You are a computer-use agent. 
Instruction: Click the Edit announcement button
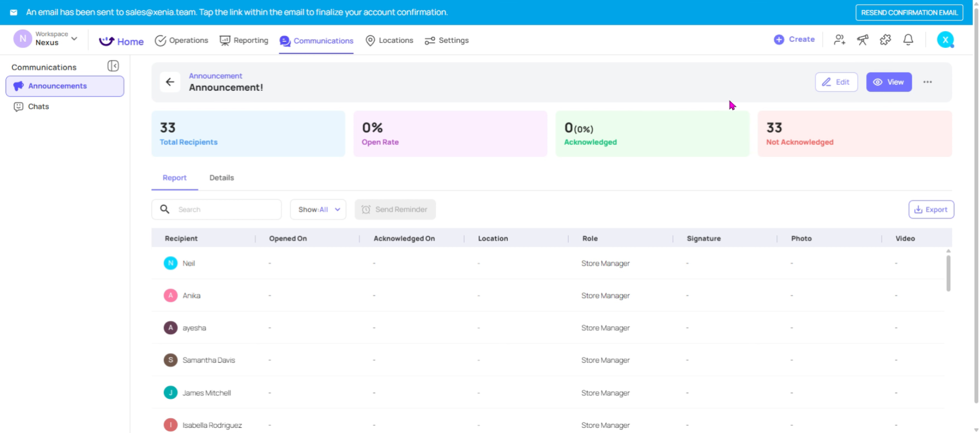[836, 82]
